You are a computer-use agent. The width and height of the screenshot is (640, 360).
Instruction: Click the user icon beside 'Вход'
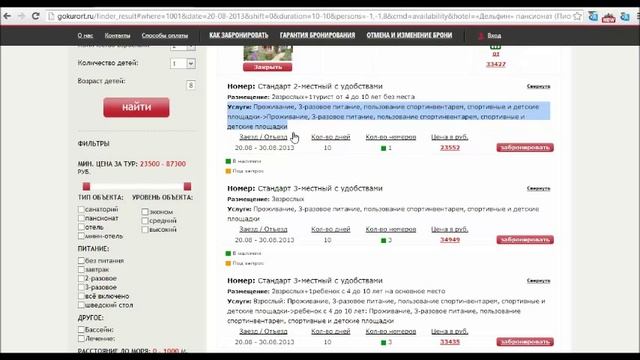tap(481, 36)
